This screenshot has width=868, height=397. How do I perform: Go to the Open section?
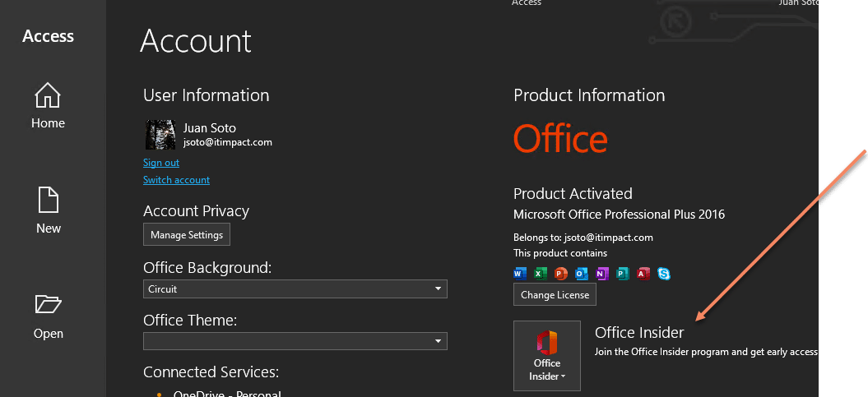coord(49,316)
